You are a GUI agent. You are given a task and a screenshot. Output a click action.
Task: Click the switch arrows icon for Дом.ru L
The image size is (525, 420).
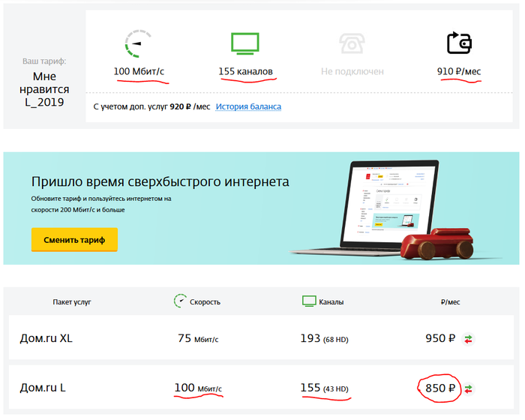(x=469, y=388)
